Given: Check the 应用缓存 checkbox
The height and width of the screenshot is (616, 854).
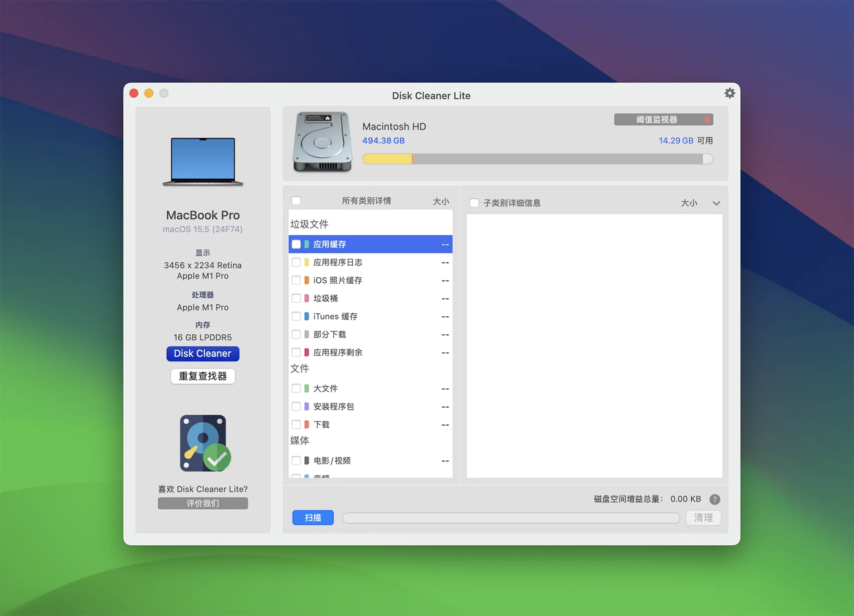Looking at the screenshot, I should point(296,244).
